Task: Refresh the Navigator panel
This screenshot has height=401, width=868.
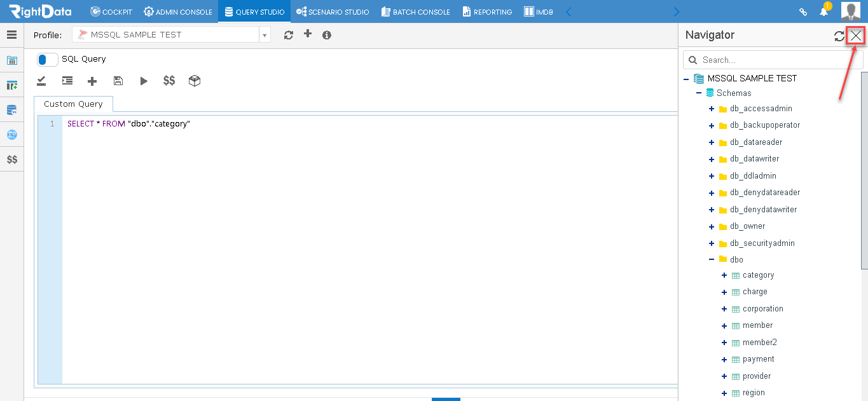Action: (839, 36)
